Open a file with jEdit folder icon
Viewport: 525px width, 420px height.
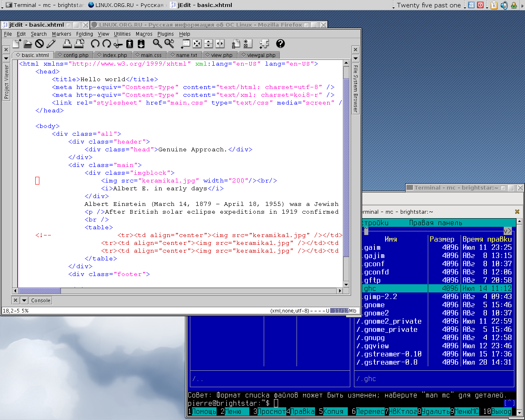pyautogui.click(x=28, y=43)
